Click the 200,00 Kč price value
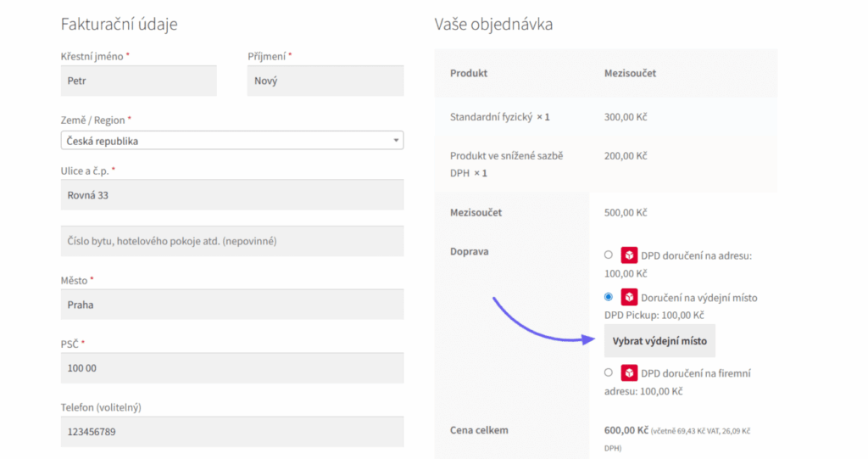Viewport: 868px width, 459px height. point(626,156)
